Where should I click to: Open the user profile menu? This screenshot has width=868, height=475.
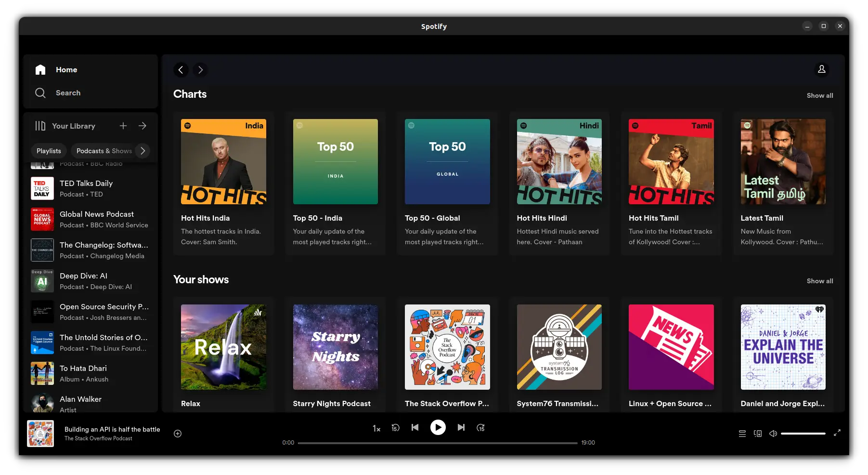822,69
